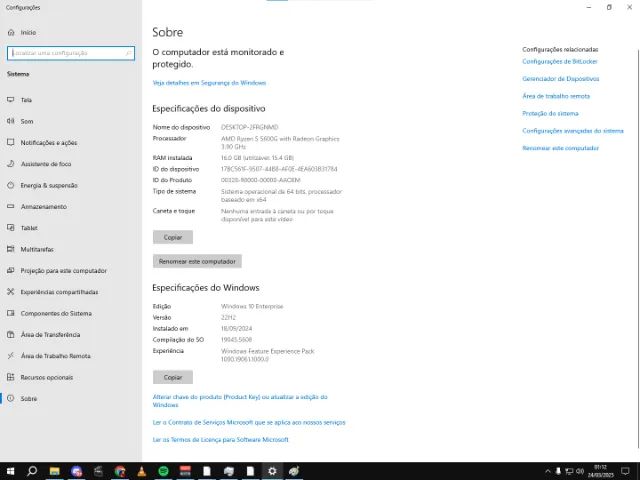Open the Windows Start menu
This screenshot has height=480, width=640.
(x=10, y=471)
